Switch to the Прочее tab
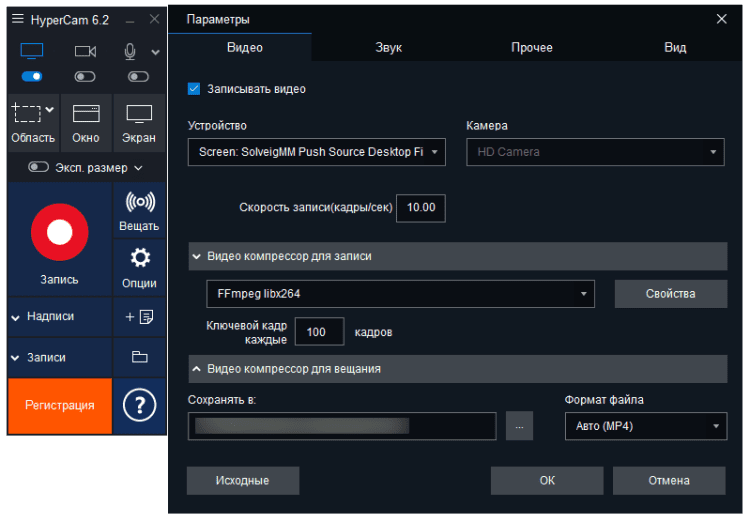 (x=531, y=47)
